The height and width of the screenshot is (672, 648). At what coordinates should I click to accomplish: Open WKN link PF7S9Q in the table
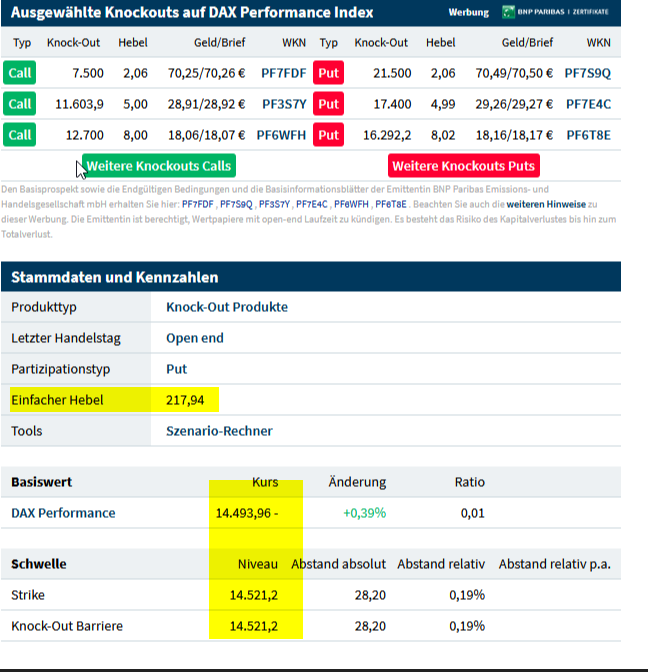pyautogui.click(x=587, y=73)
